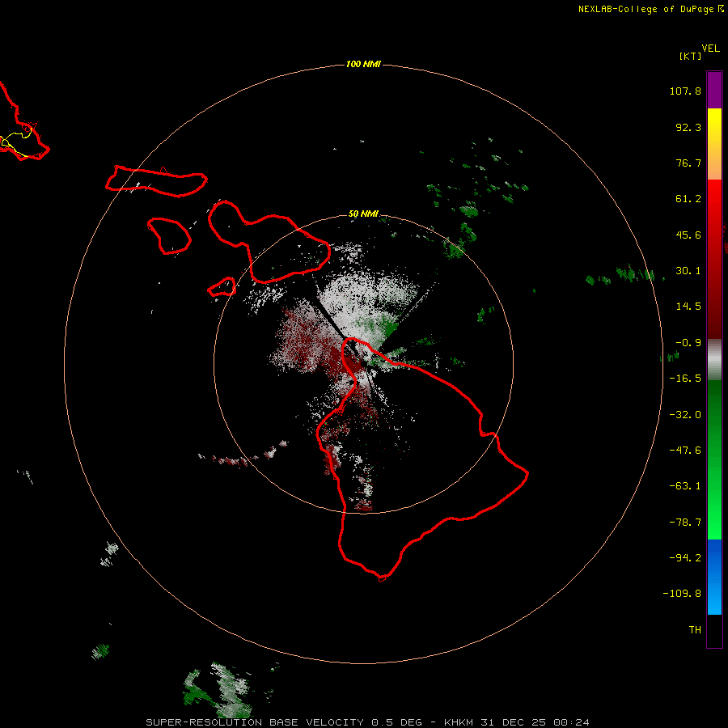Click the 45.6 velocity scale value

688,235
